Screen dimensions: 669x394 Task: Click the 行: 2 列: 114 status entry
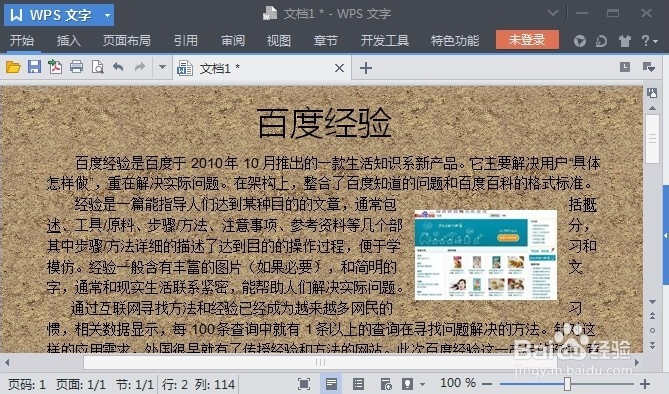198,385
